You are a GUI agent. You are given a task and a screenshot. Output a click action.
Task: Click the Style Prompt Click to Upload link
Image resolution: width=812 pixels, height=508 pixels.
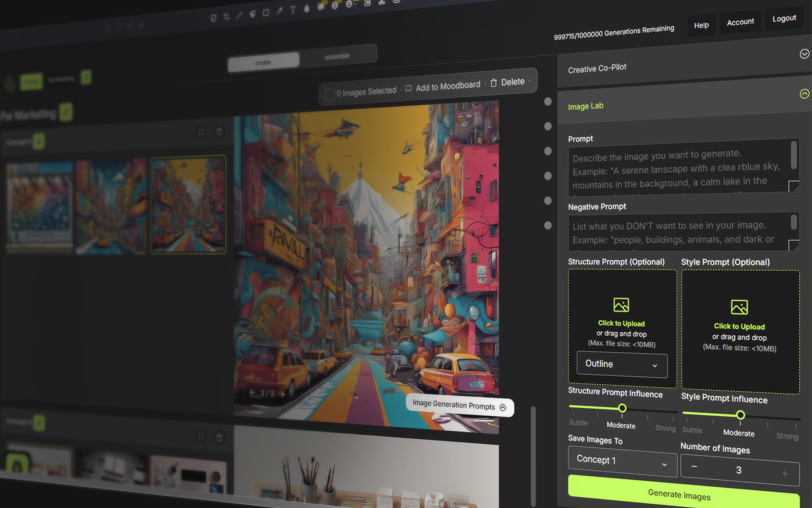pos(739,326)
